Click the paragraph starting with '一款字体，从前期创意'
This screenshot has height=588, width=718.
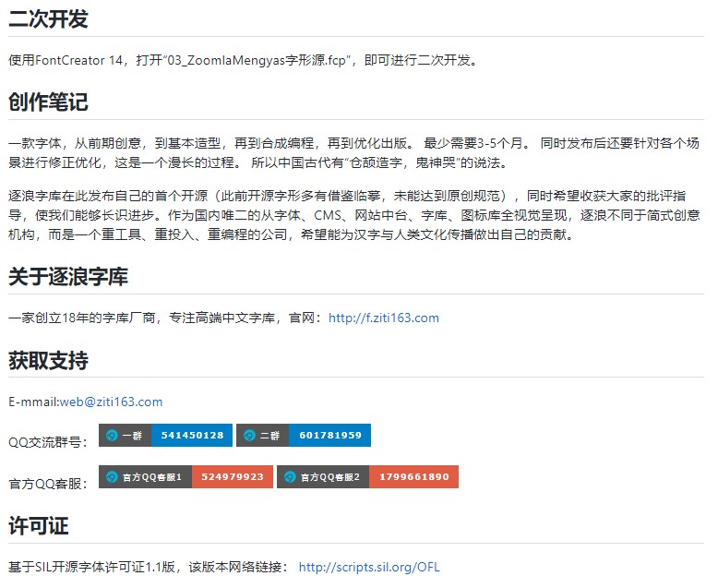[354, 153]
